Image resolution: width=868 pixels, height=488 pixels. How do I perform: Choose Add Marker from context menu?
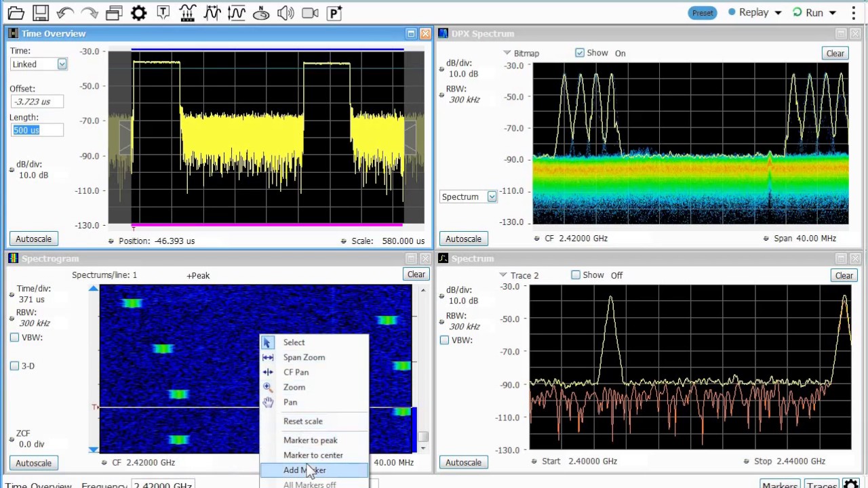tap(313, 470)
